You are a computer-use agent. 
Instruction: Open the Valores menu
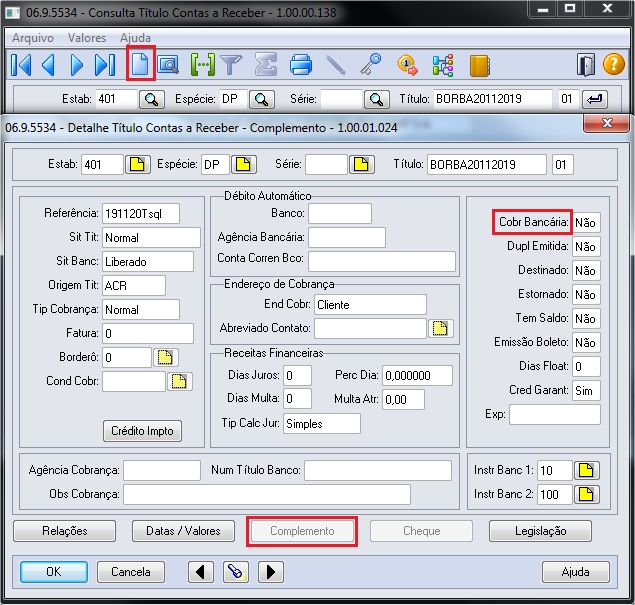pos(87,38)
